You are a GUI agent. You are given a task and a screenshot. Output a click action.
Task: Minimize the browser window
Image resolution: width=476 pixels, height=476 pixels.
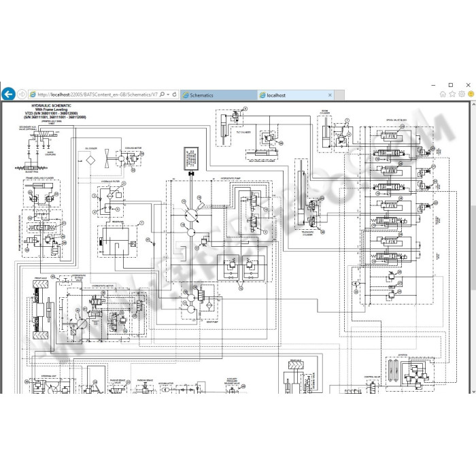[434, 85]
